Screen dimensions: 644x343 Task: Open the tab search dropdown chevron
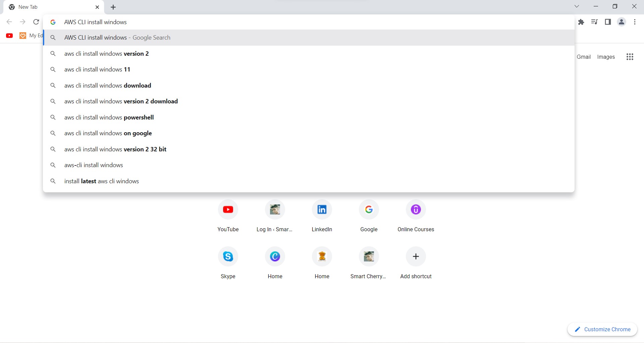point(577,6)
